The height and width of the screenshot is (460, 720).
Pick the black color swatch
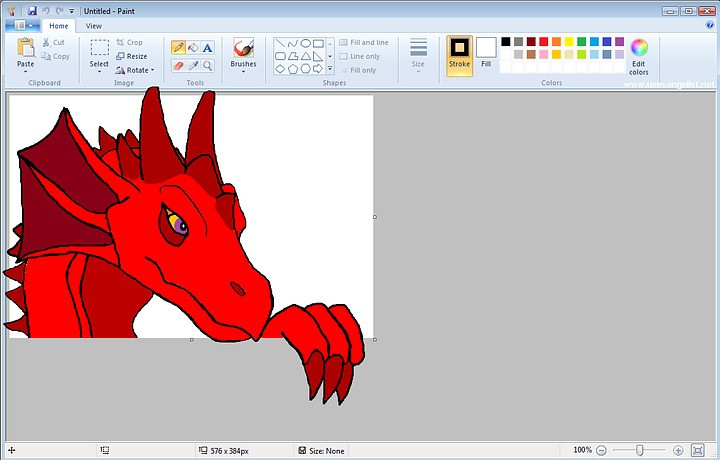point(506,42)
